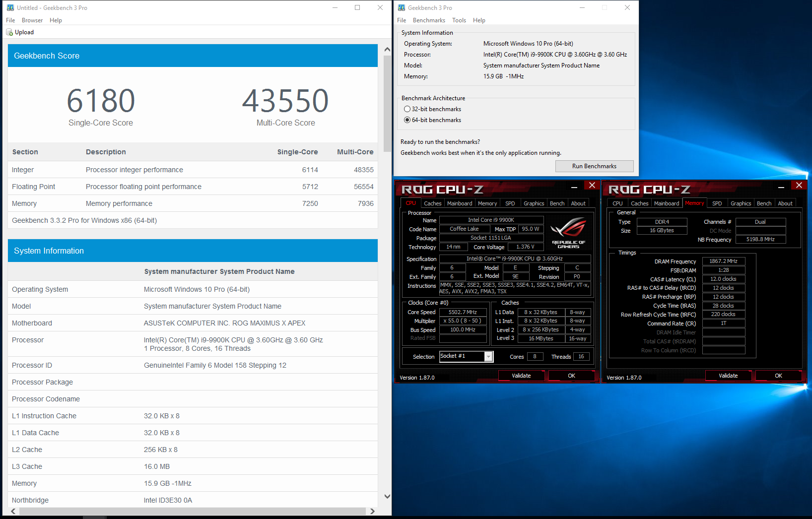Open Help menu in Geekbench 3 Pro launcher
Image resolution: width=812 pixels, height=519 pixels.
coord(479,20)
